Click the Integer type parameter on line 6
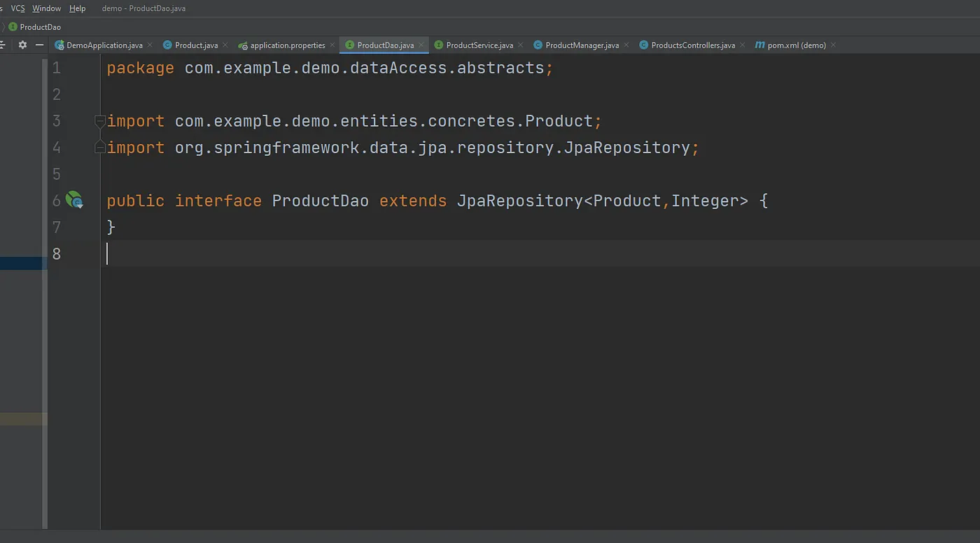980x543 pixels. click(x=705, y=201)
